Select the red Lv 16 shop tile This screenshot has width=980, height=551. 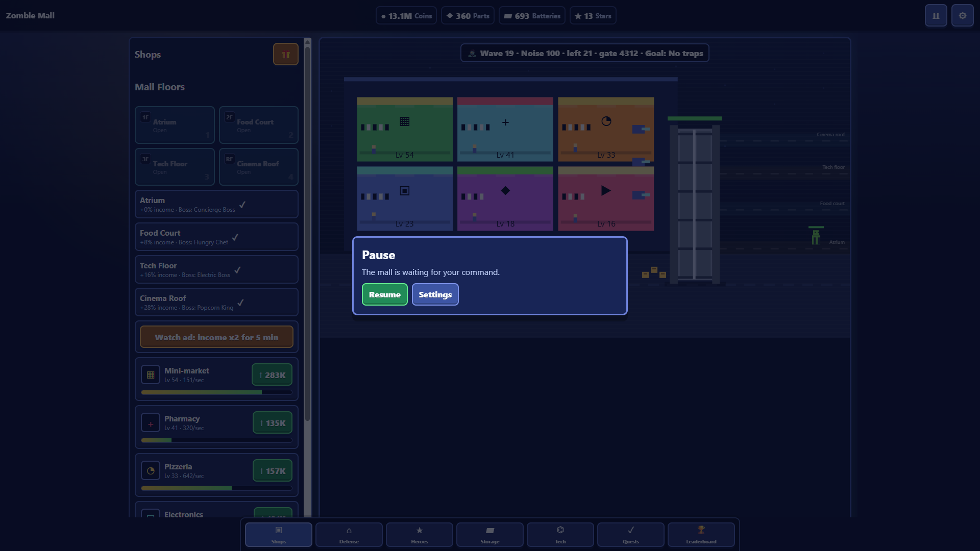pos(606,198)
